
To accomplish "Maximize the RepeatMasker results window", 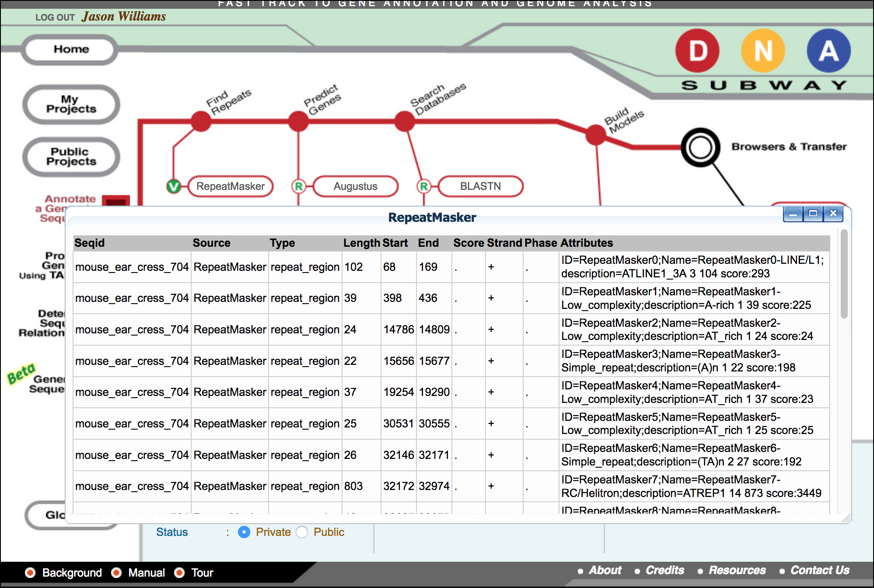I will [813, 214].
